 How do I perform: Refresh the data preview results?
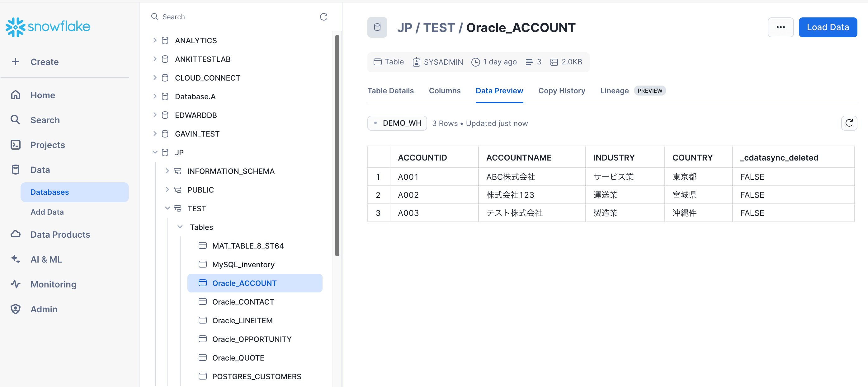[848, 123]
